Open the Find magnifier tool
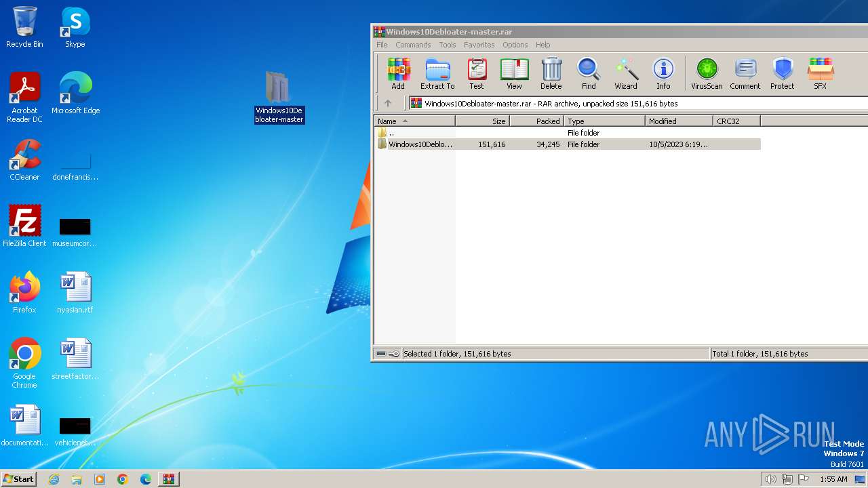The width and height of the screenshot is (868, 488). [589, 73]
